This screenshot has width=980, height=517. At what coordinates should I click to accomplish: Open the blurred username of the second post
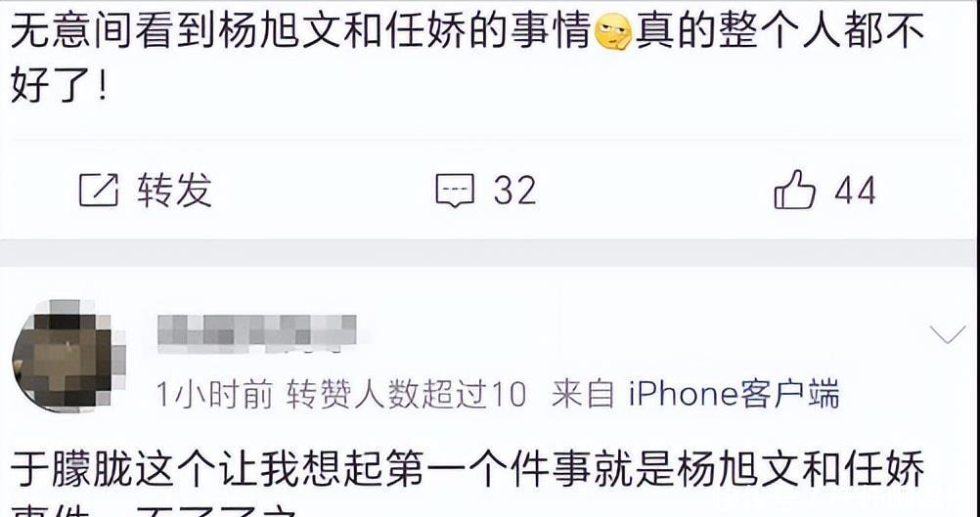click(x=257, y=333)
